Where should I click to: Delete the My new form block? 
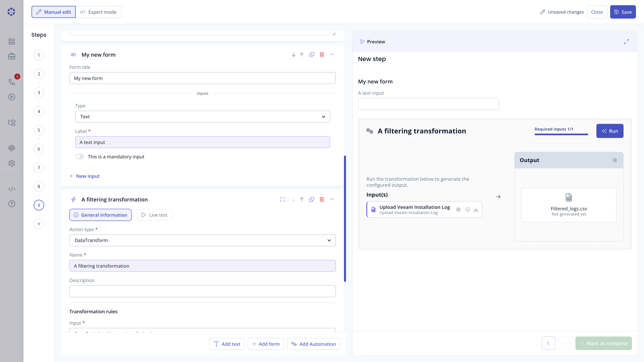pyautogui.click(x=322, y=55)
